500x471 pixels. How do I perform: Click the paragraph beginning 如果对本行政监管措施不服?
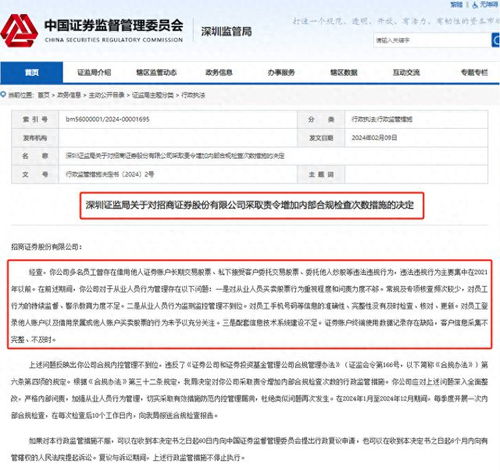pos(249,449)
